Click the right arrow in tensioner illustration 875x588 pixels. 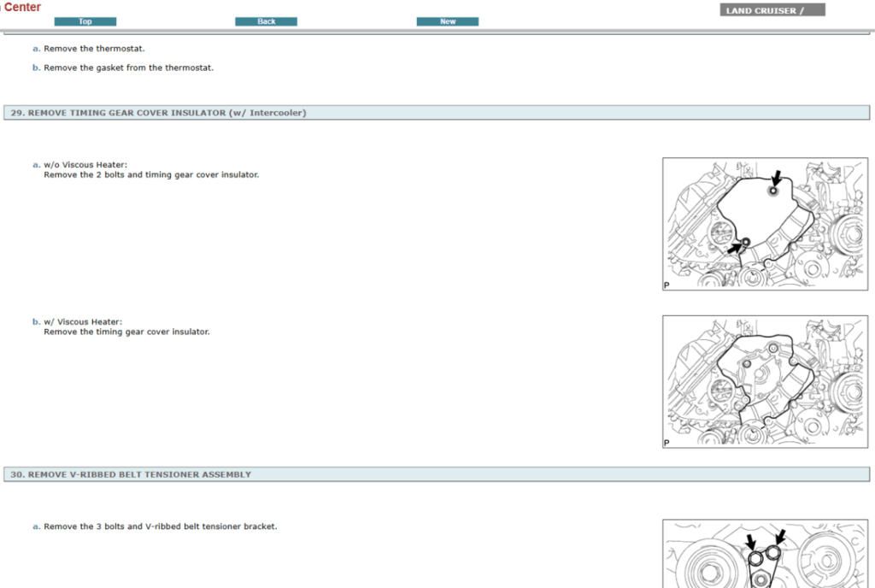tap(779, 538)
